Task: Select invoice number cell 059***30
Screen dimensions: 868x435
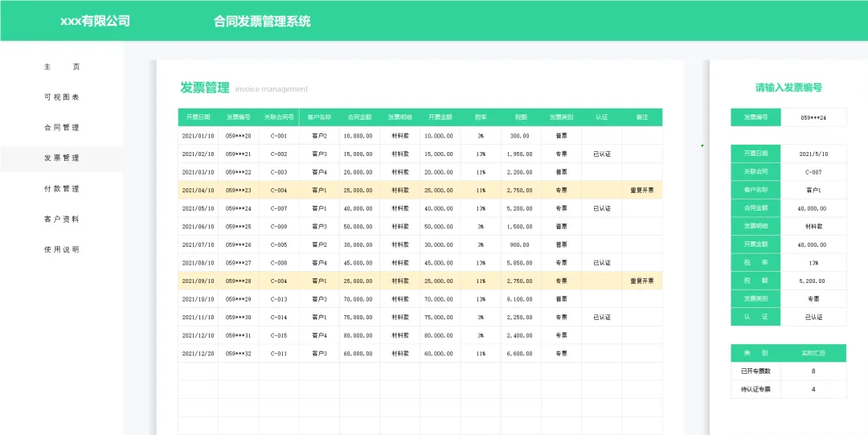Action: click(238, 318)
